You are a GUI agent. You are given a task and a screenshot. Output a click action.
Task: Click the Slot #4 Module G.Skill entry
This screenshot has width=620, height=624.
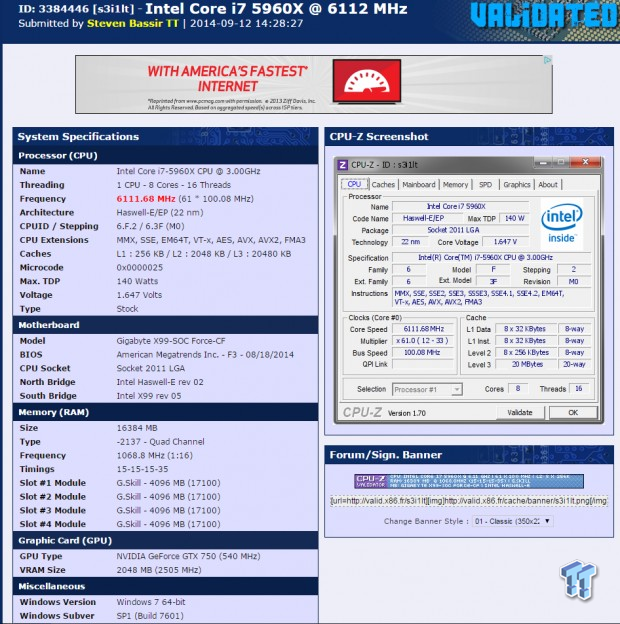pyautogui.click(x=168, y=524)
